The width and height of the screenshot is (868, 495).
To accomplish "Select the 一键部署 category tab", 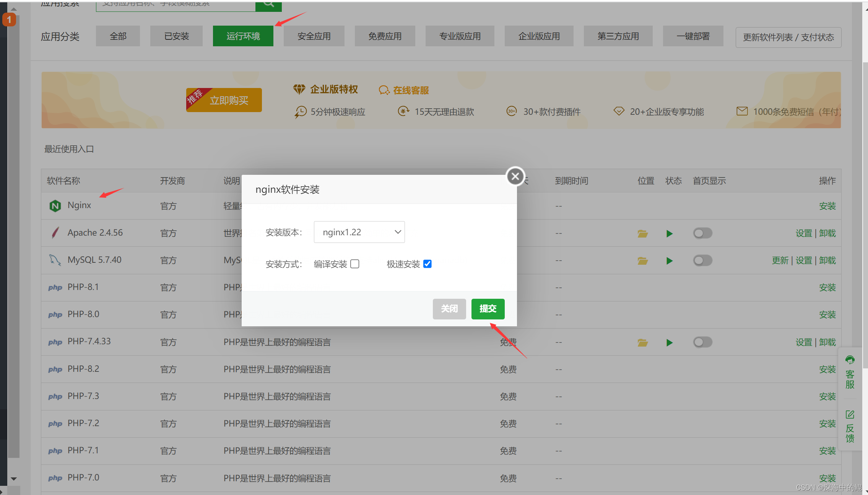I will click(x=693, y=36).
